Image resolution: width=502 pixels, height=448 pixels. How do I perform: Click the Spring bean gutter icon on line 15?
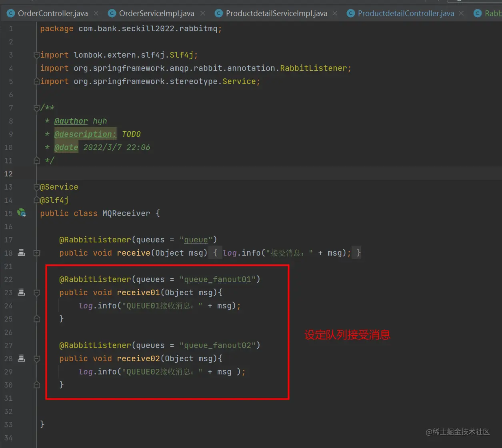point(22,213)
